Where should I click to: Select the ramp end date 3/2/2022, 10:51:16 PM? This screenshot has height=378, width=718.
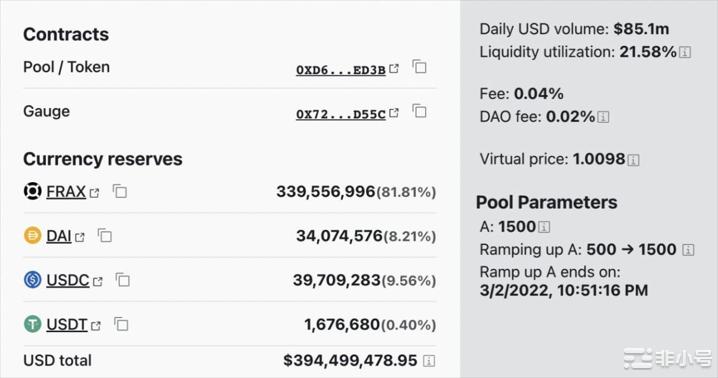[564, 290]
